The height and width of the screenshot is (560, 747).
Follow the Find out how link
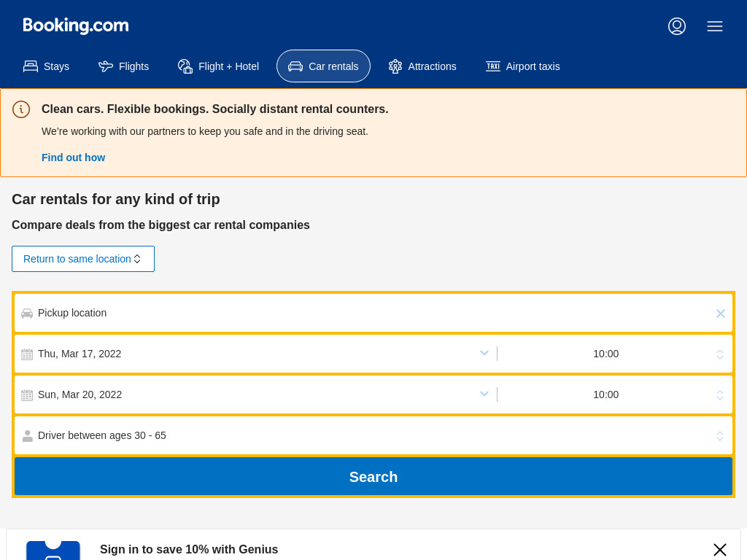(74, 157)
